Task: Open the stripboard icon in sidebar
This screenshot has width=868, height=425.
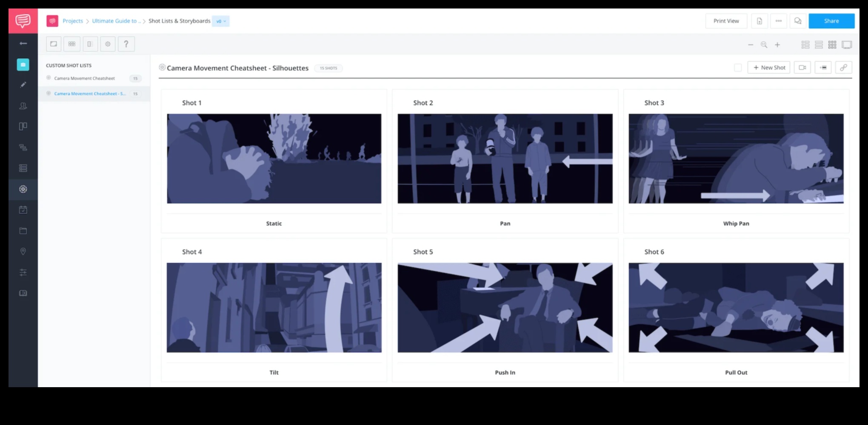Action: 23,147
